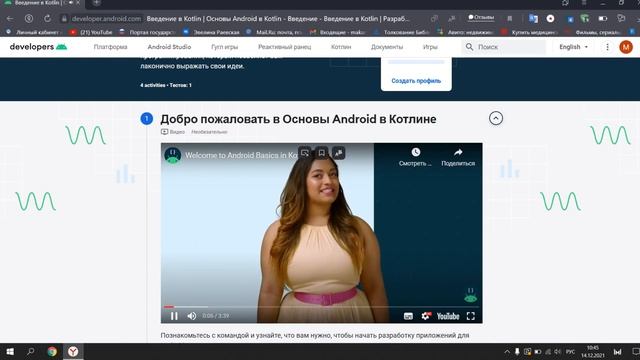The image size is (640, 360).
Task: Bookmark the page with the toolbar bookmark icon
Action: coord(510,19)
